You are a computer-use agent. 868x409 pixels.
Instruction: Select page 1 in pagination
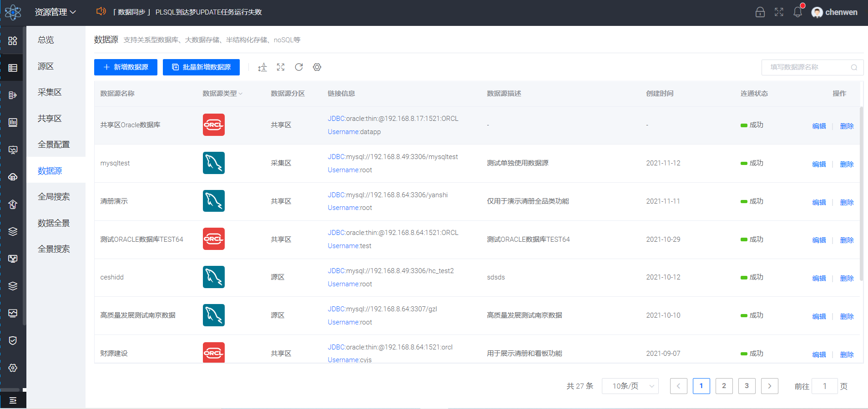pyautogui.click(x=701, y=386)
